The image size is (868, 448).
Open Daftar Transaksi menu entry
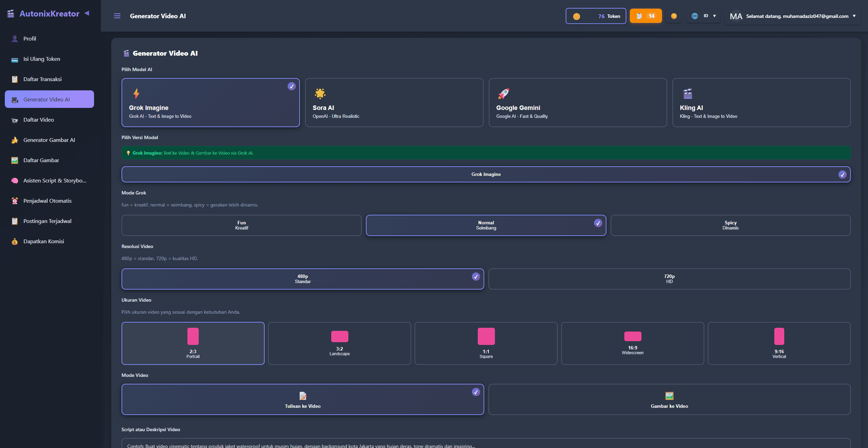[x=49, y=79]
